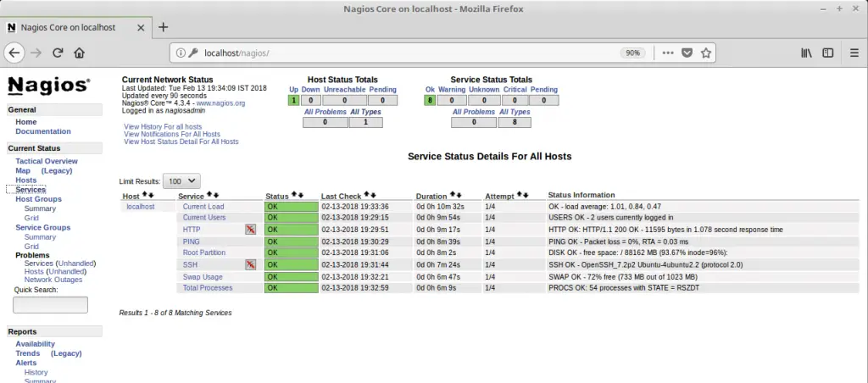Sort Host column ascending with up arrow
Screen dimensions: 868x383
(145, 195)
